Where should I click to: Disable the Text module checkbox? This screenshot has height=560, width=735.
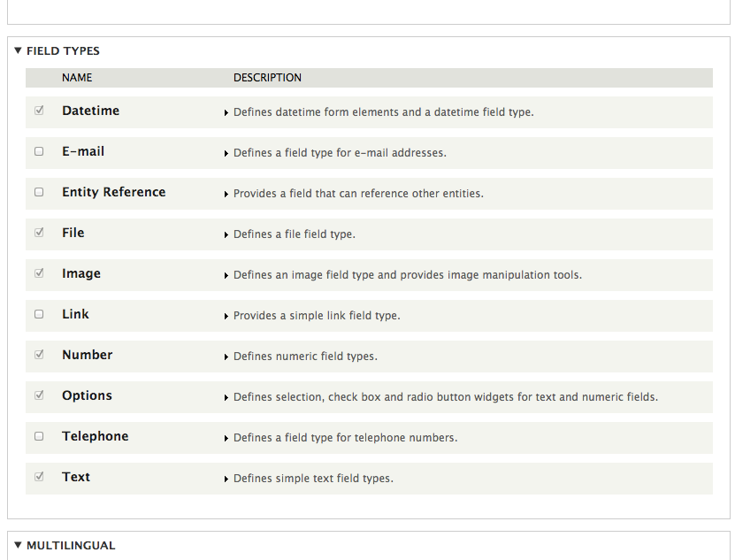click(x=39, y=477)
